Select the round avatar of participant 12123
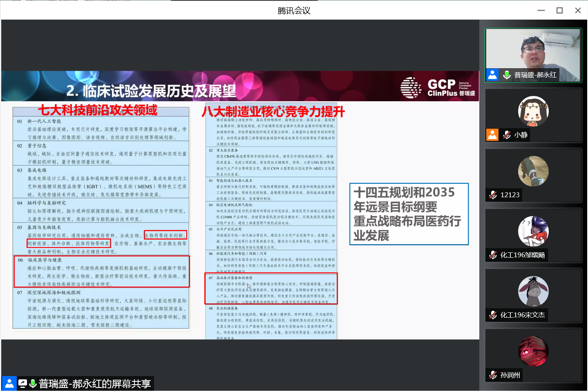This screenshot has height=392, width=588. click(533, 171)
